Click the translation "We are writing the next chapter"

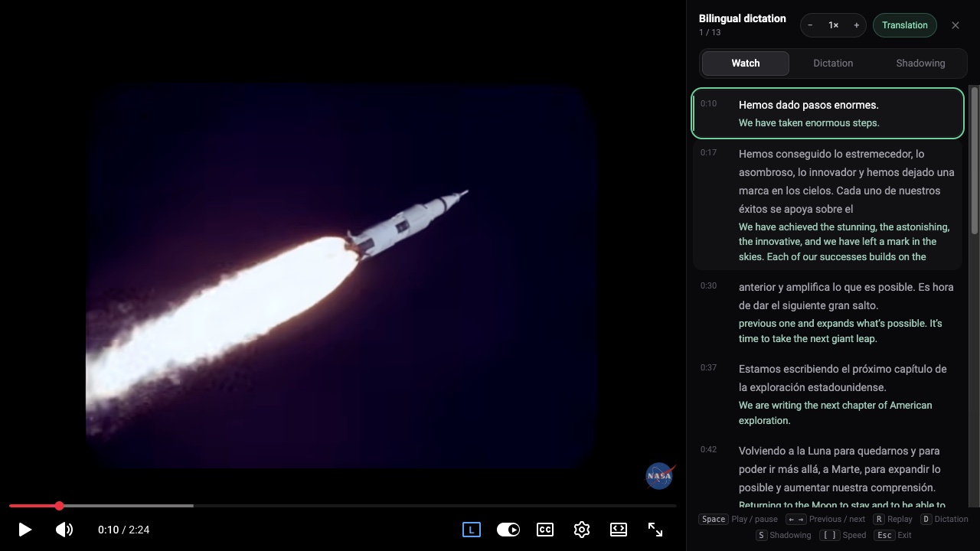coord(835,413)
